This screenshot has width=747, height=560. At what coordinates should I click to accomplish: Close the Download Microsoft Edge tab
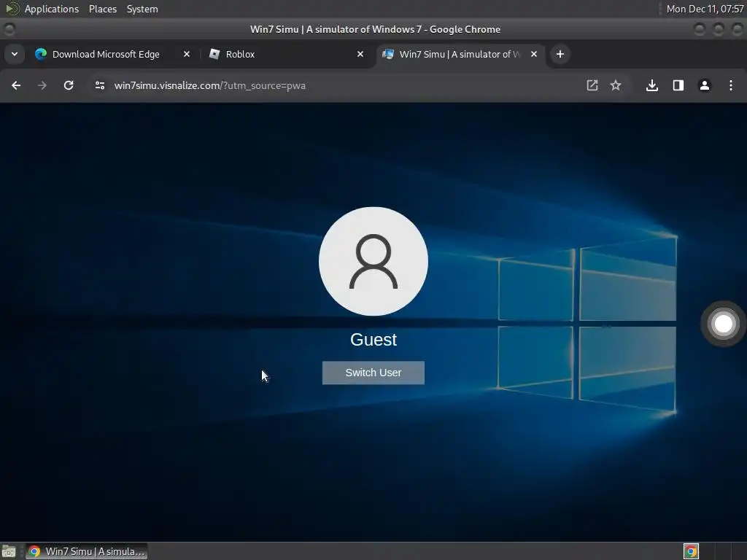coord(187,54)
